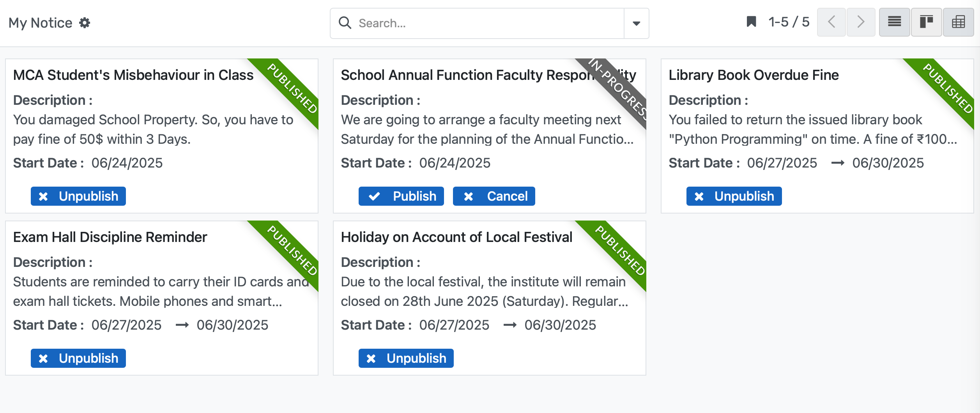Unpublish the MCA Student's Misbehaviour notice
Viewport: 980px width, 413px height.
click(x=78, y=196)
